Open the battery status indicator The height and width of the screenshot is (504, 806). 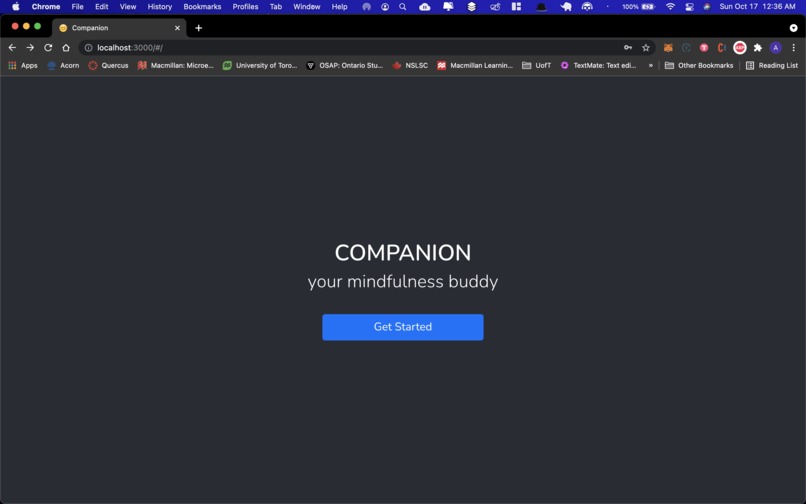(x=639, y=7)
